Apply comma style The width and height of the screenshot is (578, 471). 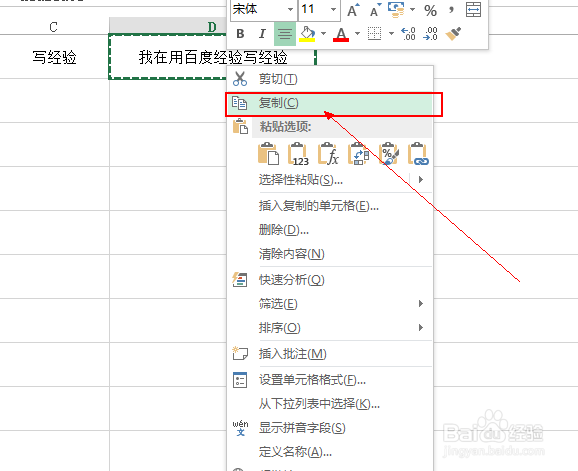[451, 10]
